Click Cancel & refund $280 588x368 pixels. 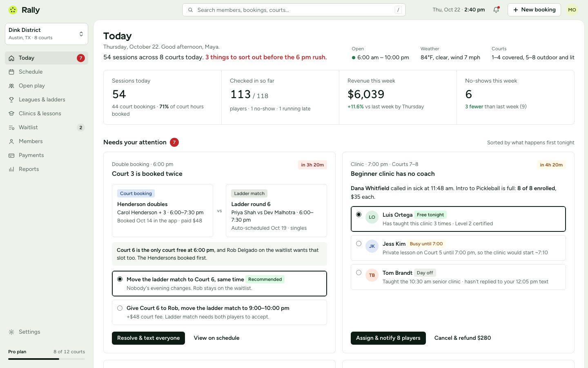coord(463,338)
